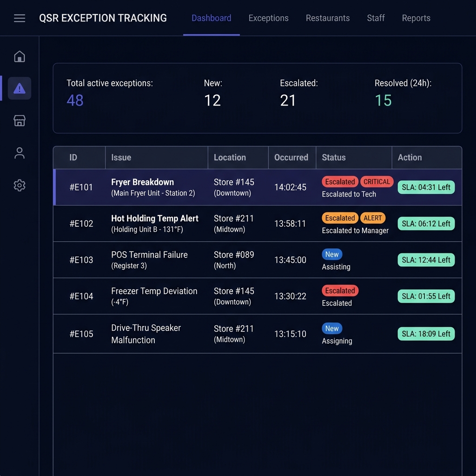This screenshot has width=476, height=476.
Task: Open the Restaurants tab
Action: pyautogui.click(x=328, y=18)
